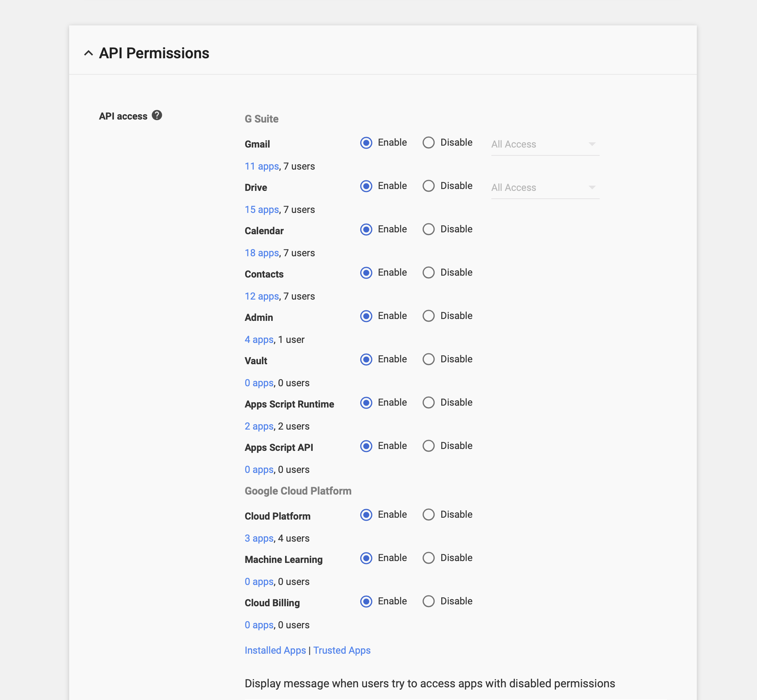The width and height of the screenshot is (757, 700).
Task: Disable Contacts API access
Action: [429, 273]
